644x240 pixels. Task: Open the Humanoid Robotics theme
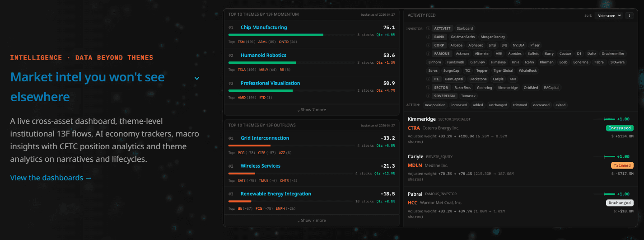point(263,55)
